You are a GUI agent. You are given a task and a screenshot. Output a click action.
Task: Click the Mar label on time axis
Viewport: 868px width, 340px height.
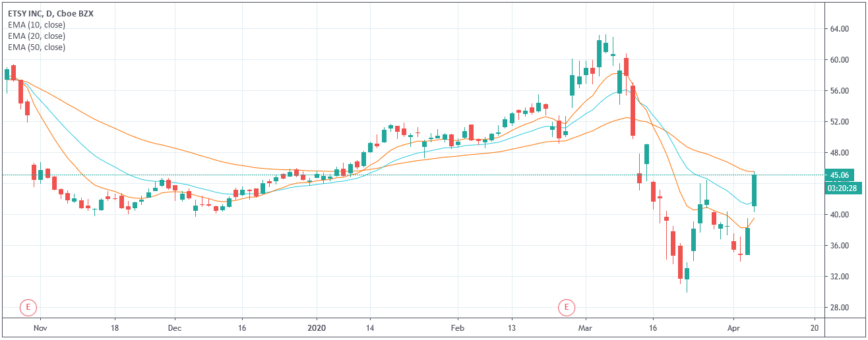tap(586, 327)
